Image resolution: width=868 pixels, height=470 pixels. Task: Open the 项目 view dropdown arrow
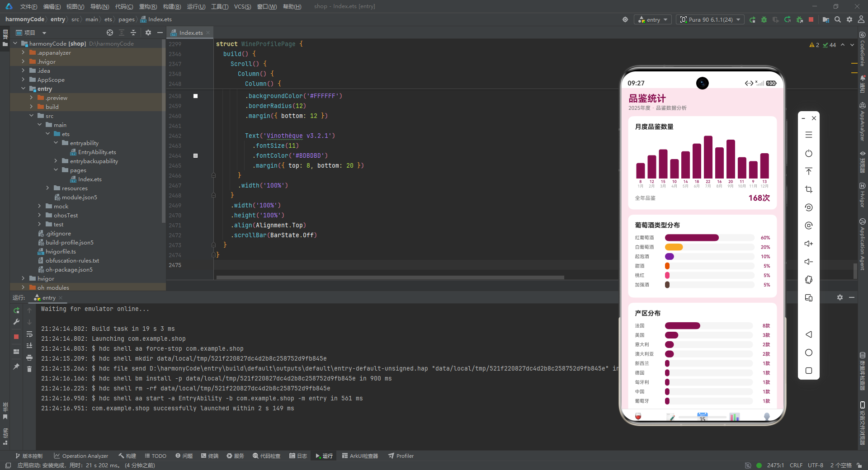44,33
